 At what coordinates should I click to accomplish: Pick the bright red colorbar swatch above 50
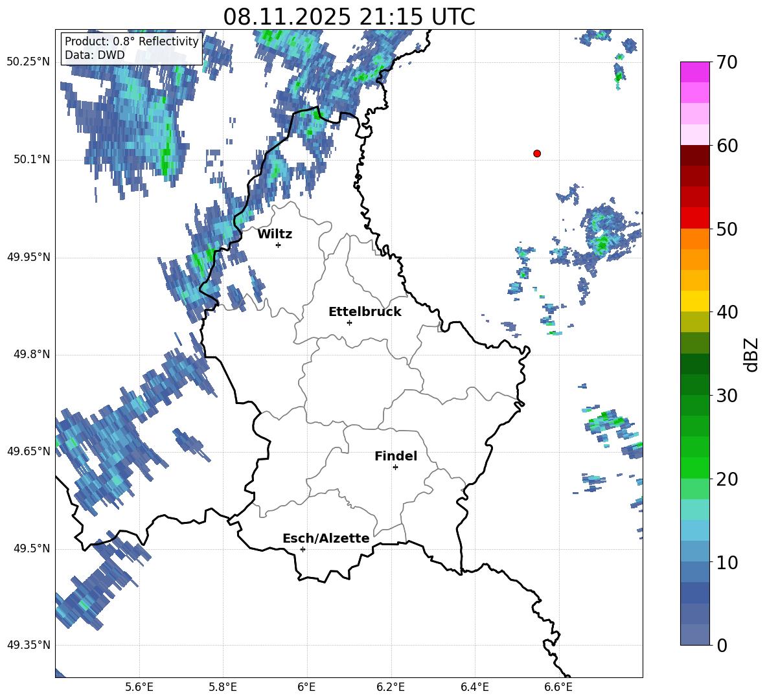coord(694,218)
